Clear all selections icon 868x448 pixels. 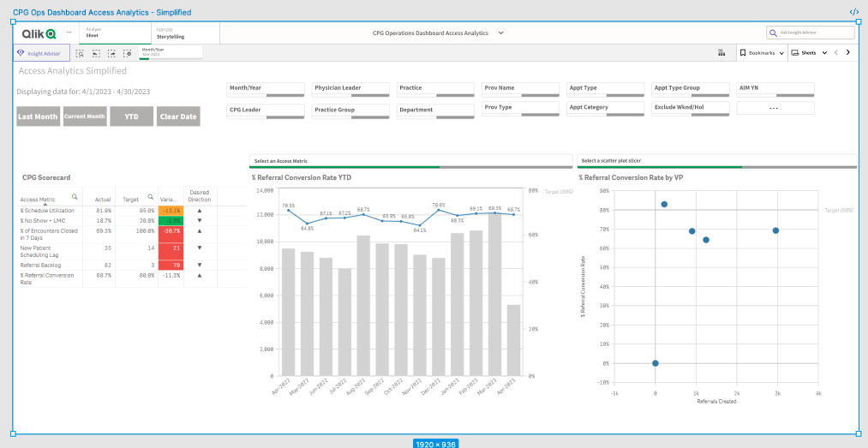tap(127, 53)
